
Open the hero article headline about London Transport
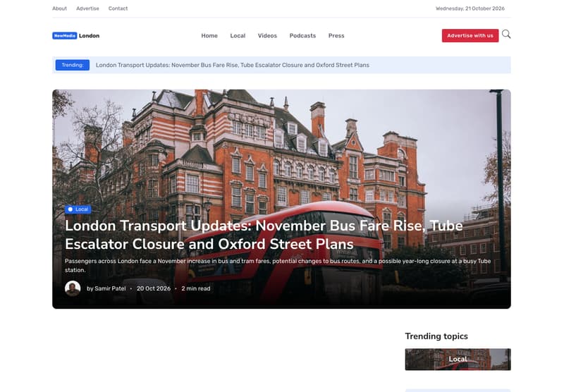tap(264, 235)
